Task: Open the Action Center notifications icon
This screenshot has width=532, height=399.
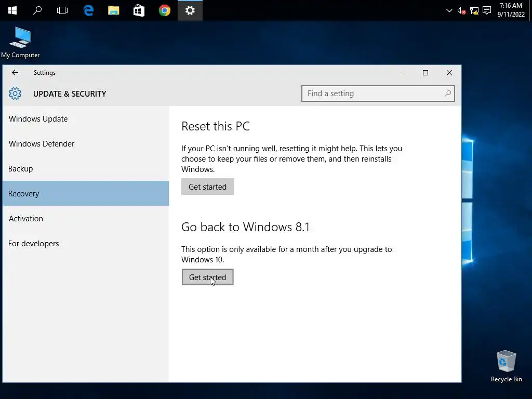Action: 487,10
